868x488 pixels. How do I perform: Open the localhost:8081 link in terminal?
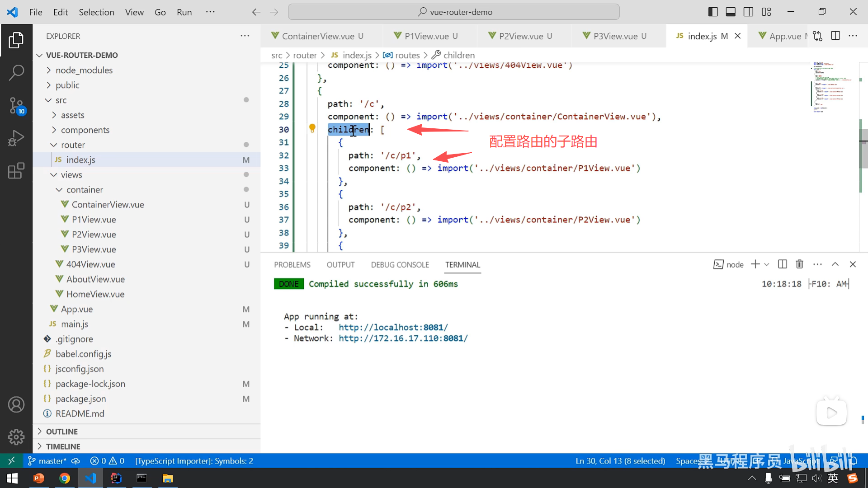[x=393, y=327]
